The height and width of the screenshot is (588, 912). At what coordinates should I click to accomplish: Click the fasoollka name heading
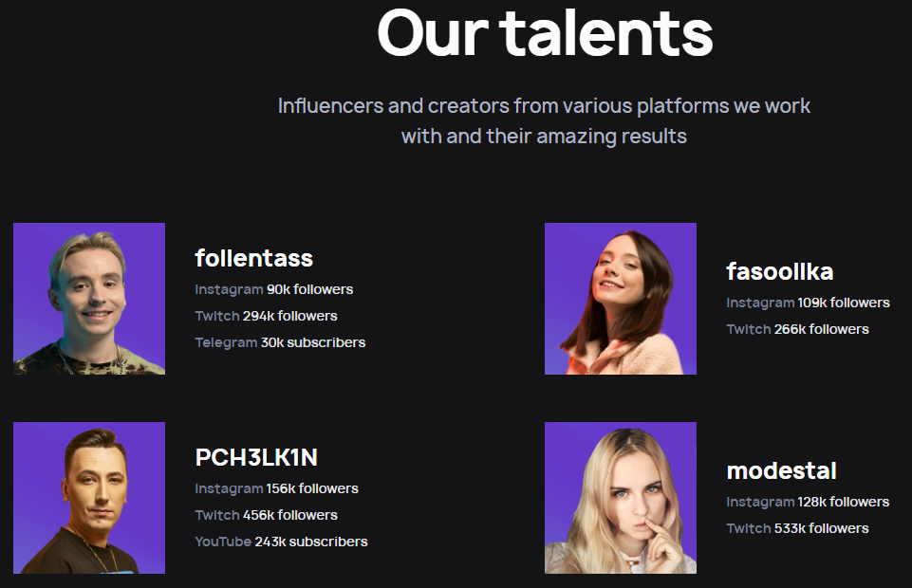(x=780, y=271)
